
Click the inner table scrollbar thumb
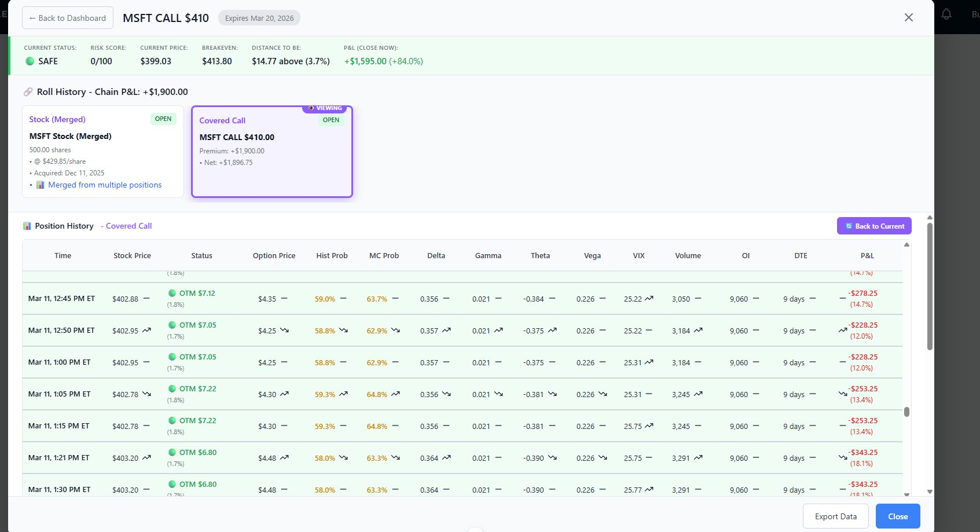tap(906, 412)
